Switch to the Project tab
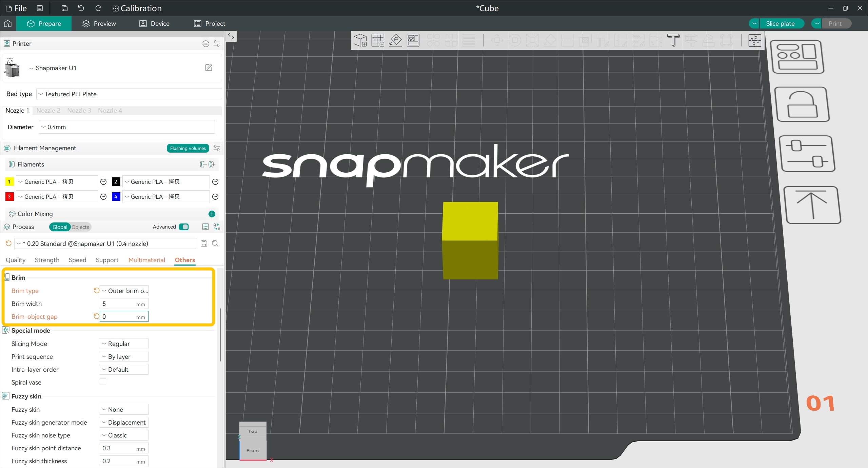 point(210,24)
